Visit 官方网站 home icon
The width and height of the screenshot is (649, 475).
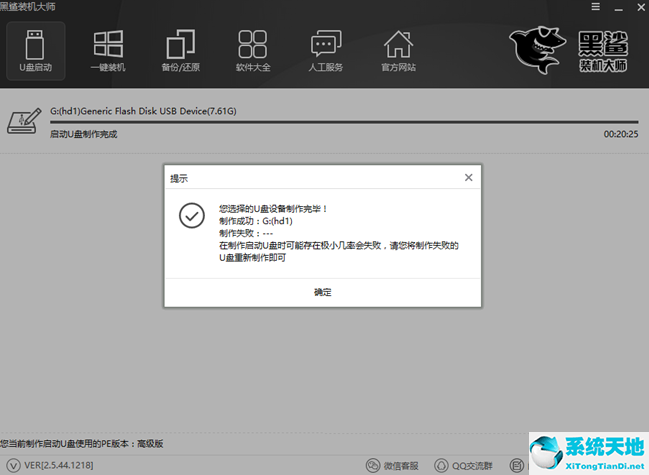398,50
